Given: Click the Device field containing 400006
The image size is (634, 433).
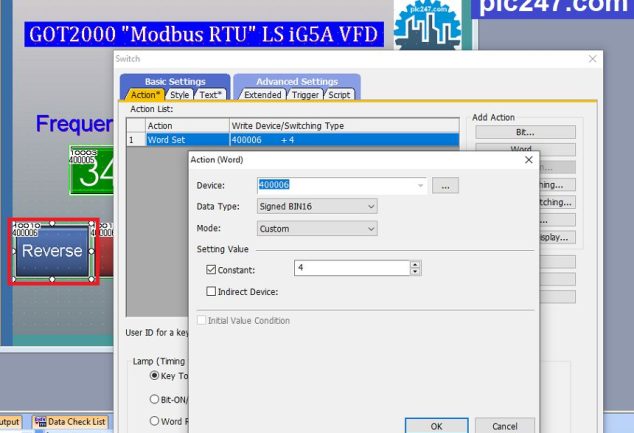Looking at the screenshot, I should 342,185.
